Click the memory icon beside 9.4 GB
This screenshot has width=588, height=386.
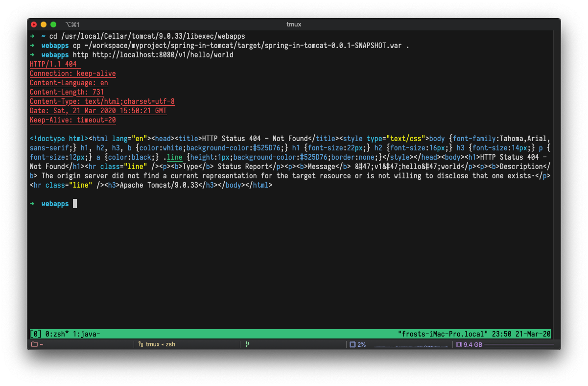pos(459,344)
